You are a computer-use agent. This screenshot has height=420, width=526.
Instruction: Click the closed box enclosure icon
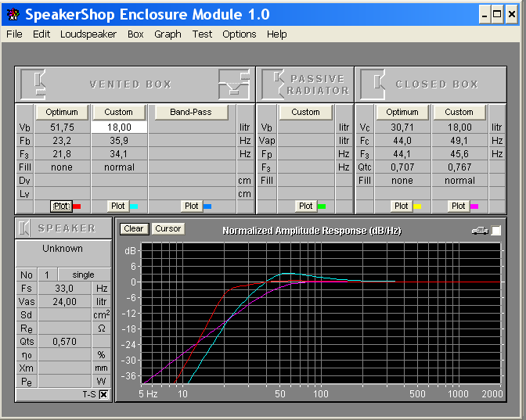[x=373, y=84]
